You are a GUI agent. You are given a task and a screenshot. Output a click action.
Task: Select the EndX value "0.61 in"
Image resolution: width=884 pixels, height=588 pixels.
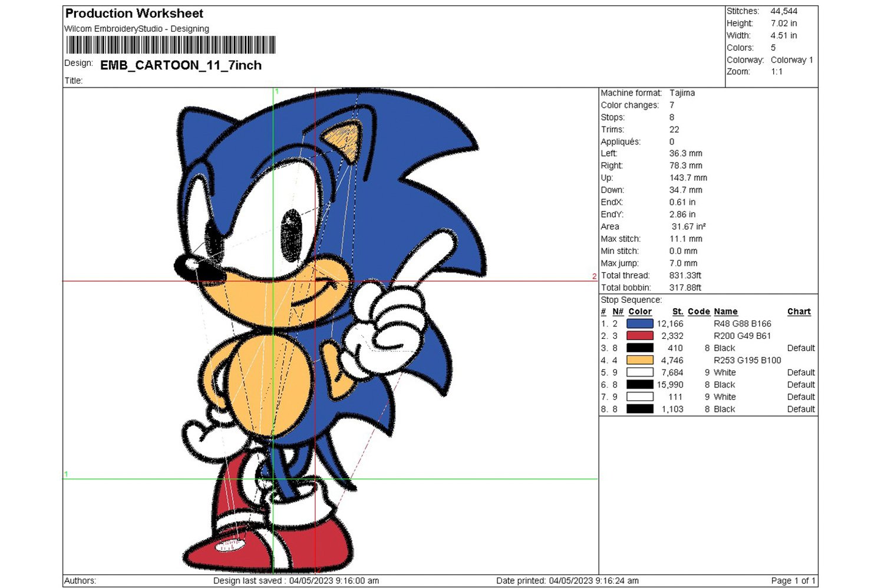pyautogui.click(x=682, y=202)
